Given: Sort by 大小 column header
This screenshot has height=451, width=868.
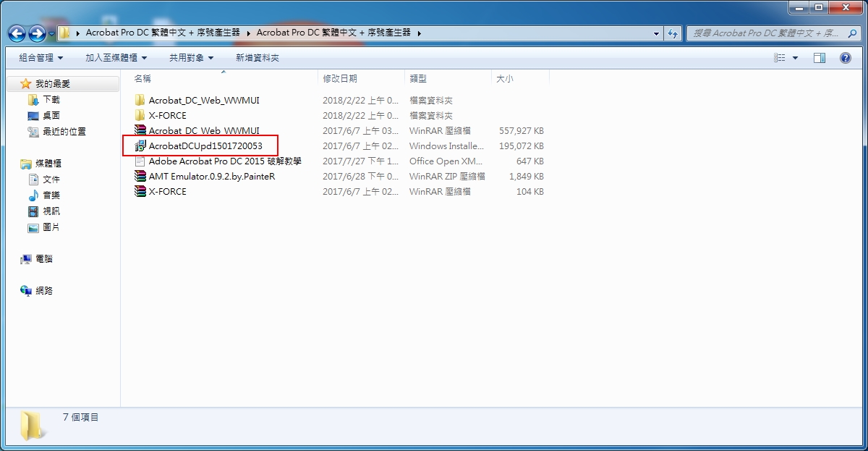Looking at the screenshot, I should 505,78.
